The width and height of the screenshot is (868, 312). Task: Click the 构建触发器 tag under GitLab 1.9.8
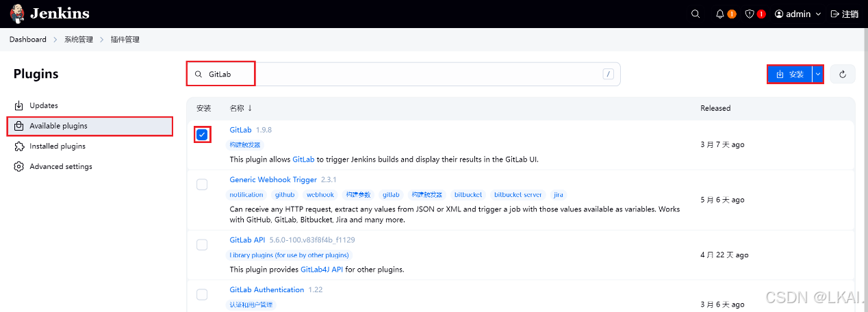point(244,145)
